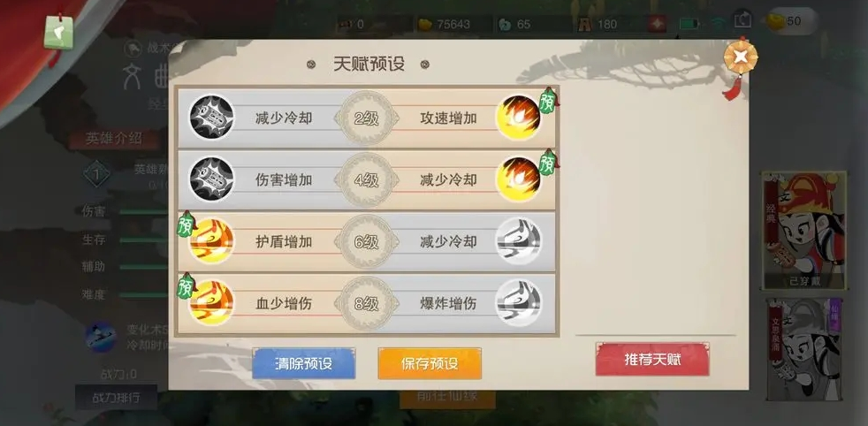Choose level 4 伤害增加 talent icon
This screenshot has height=426, width=868.
211,179
